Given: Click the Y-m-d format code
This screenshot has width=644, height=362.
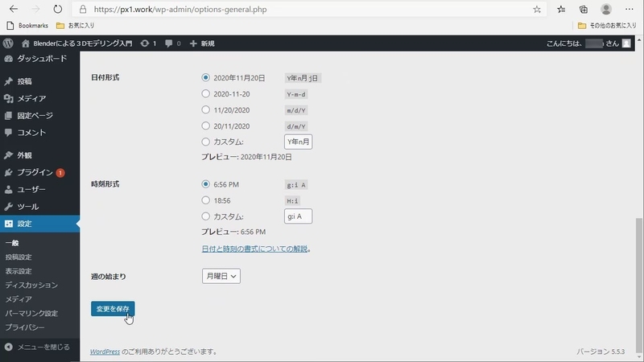Looking at the screenshot, I should 296,94.
